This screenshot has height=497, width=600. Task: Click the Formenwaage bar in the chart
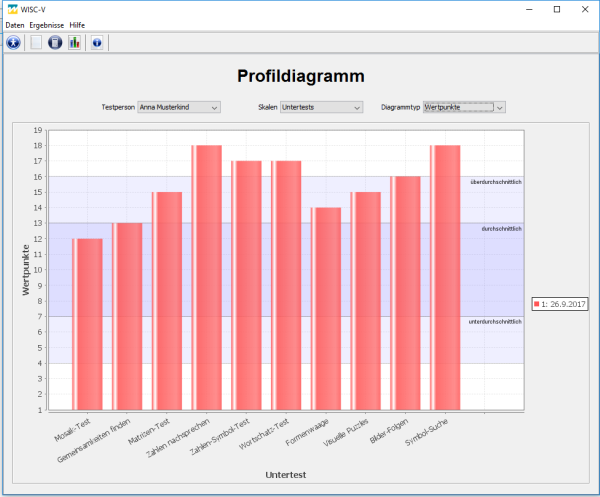(326, 308)
